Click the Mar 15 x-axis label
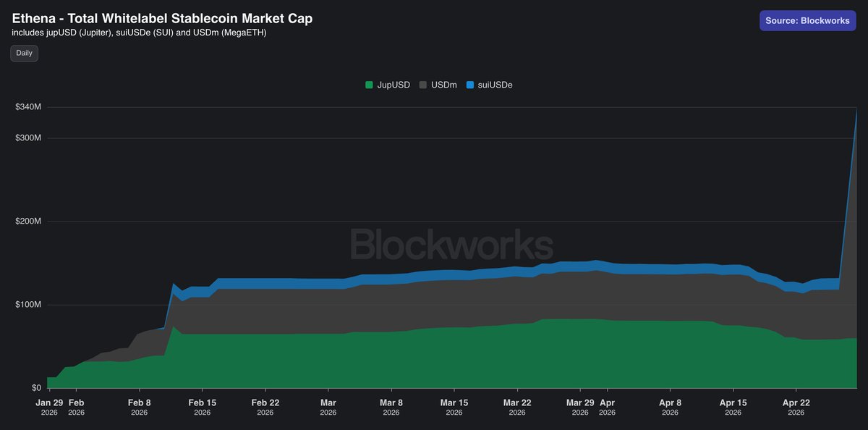Viewport: 868px width, 430px height. point(454,407)
